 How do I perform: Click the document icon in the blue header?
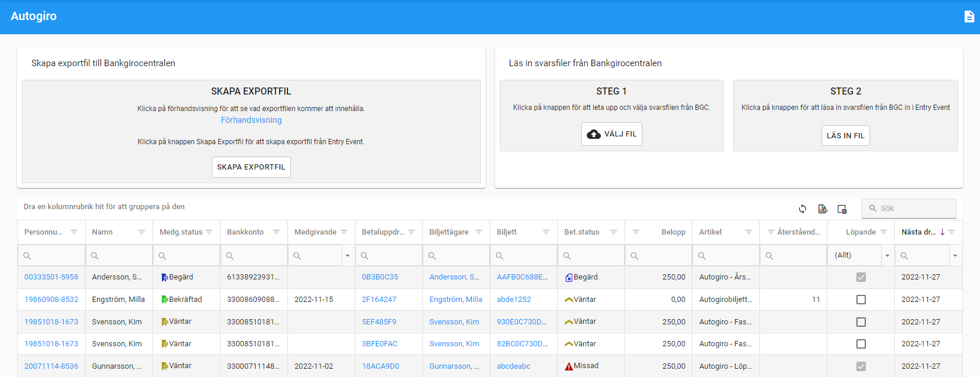tap(969, 17)
